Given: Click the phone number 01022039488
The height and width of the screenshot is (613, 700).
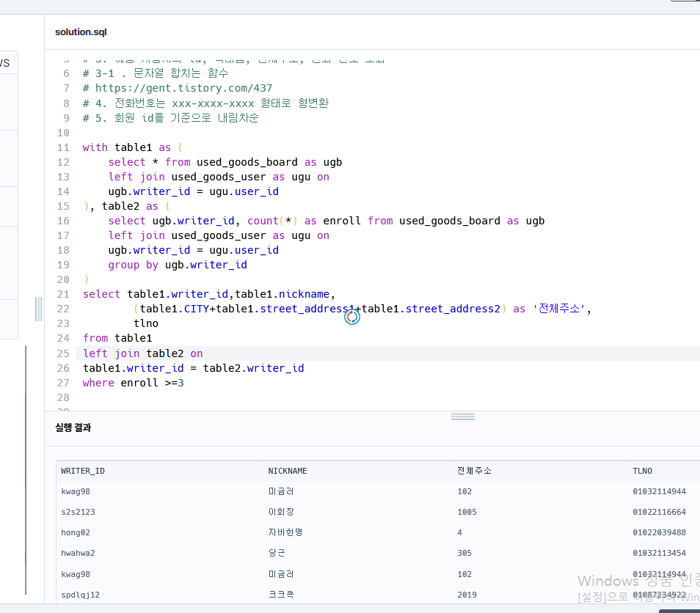Looking at the screenshot, I should coord(659,532).
